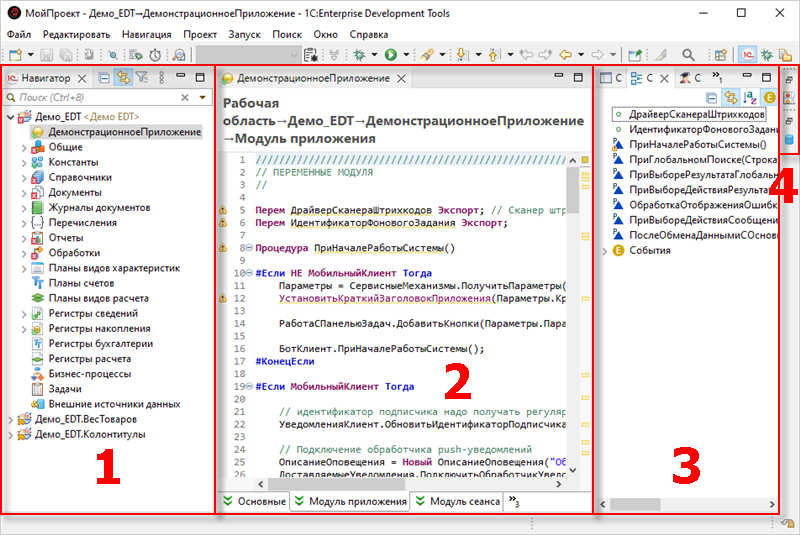The width and height of the screenshot is (800, 535).
Task: Close the ДемонстрационноеПриложение editor tab
Action: pos(401,78)
